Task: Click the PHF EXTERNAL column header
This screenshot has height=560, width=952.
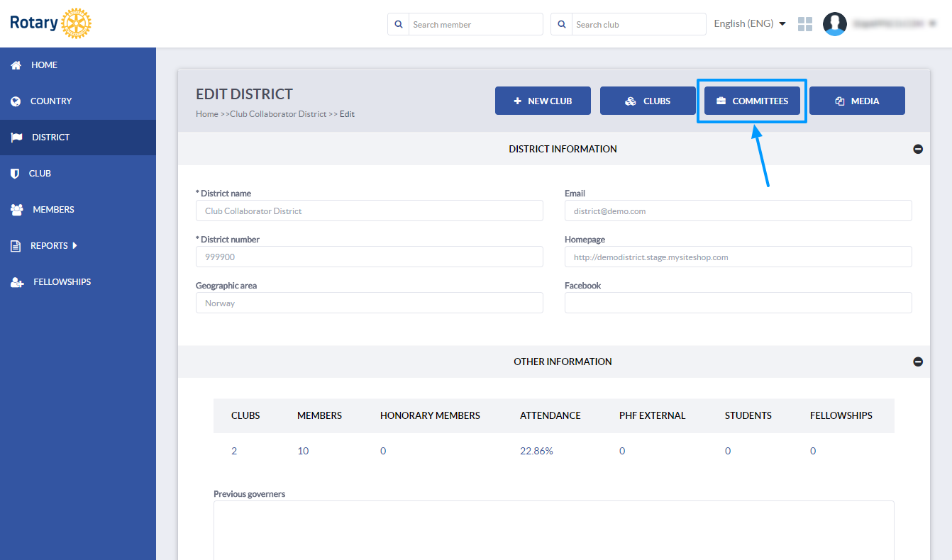Action: click(653, 415)
